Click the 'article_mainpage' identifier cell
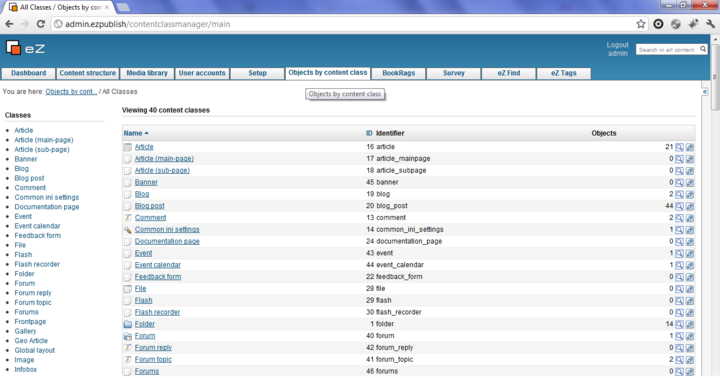Viewport: 720px width, 378px height. [403, 158]
